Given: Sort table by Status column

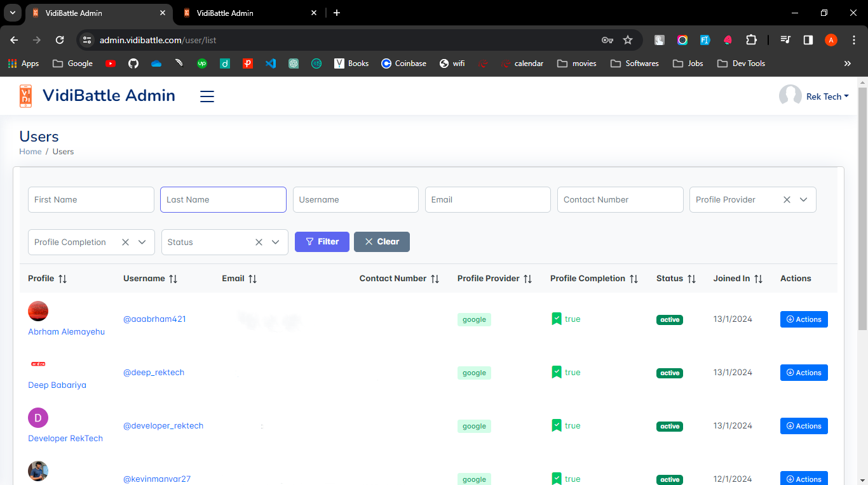Looking at the screenshot, I should click(691, 279).
